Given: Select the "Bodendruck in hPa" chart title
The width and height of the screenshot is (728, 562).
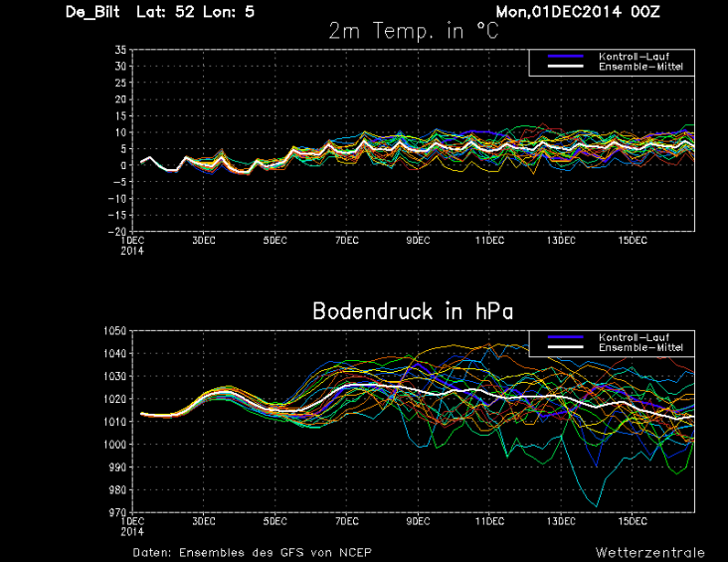Looking at the screenshot, I should pyautogui.click(x=413, y=311).
